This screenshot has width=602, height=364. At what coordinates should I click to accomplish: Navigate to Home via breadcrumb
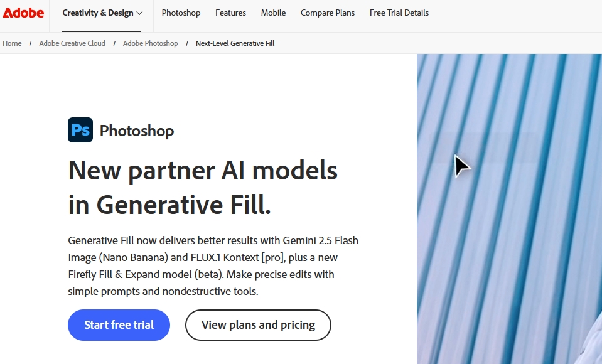click(x=11, y=43)
